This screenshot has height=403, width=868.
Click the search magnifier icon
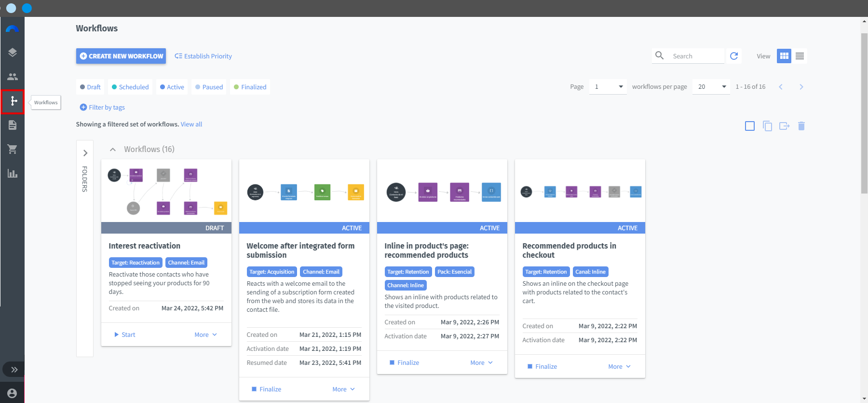pos(660,56)
